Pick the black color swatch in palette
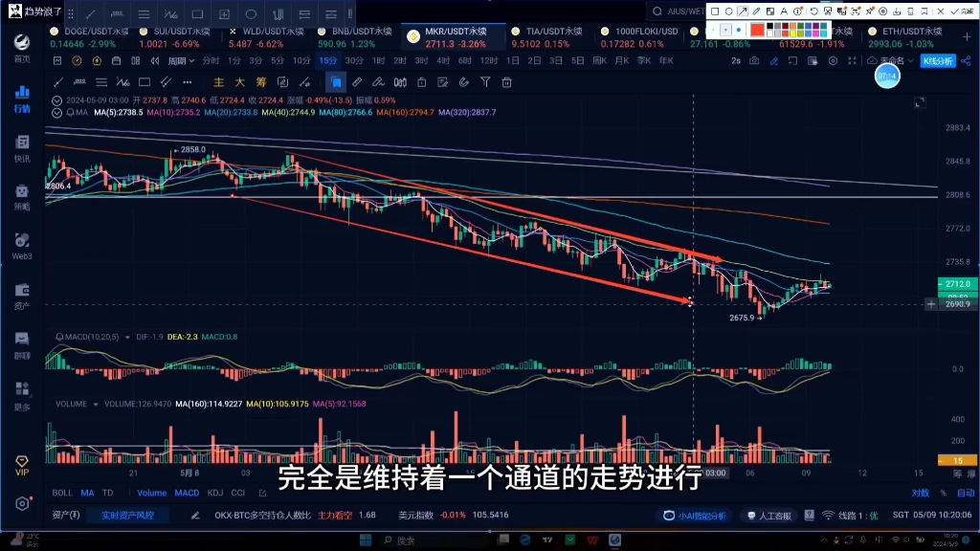This screenshot has width=980, height=551. point(770,26)
